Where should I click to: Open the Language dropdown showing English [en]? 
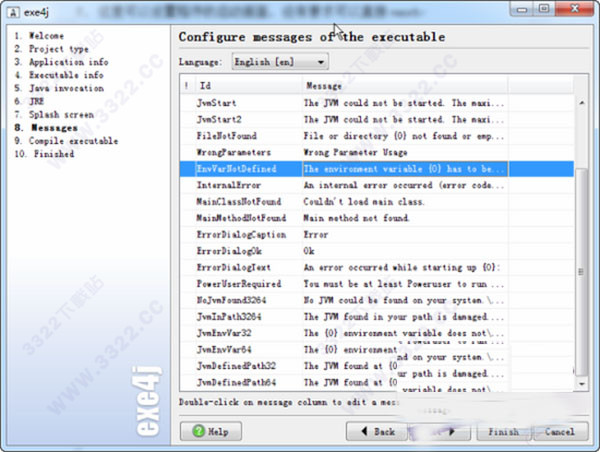pyautogui.click(x=280, y=62)
